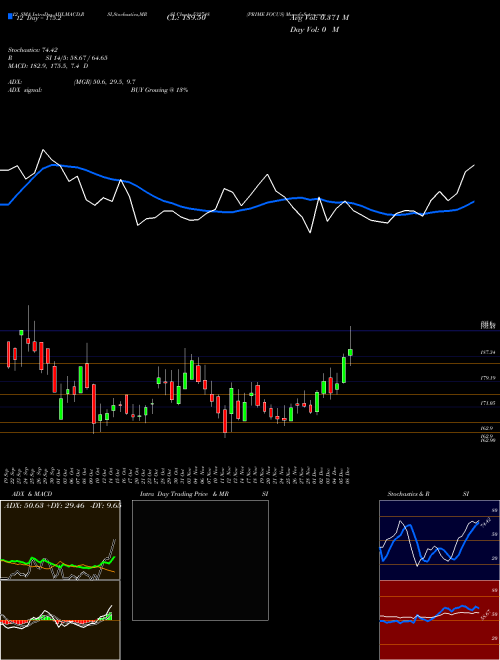
Task: Click the 'ADX & MACD' panel title
Action: click(x=32, y=494)
